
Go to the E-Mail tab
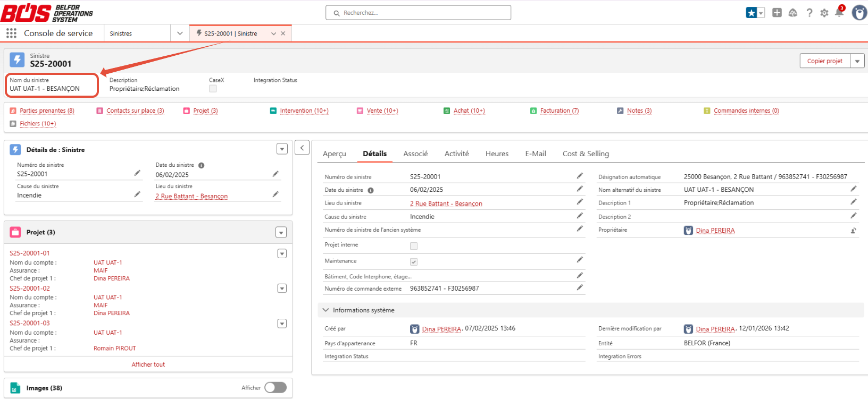[x=536, y=154]
